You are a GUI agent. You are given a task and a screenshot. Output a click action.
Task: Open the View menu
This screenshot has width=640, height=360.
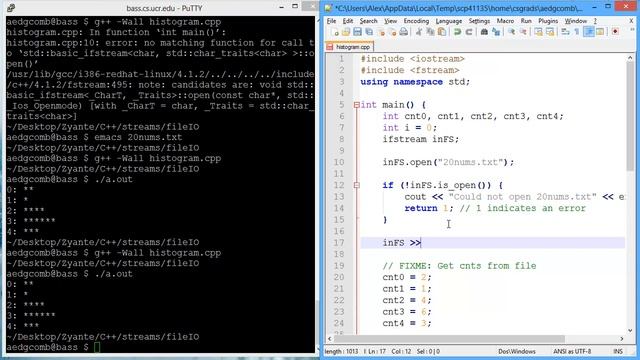391,21
